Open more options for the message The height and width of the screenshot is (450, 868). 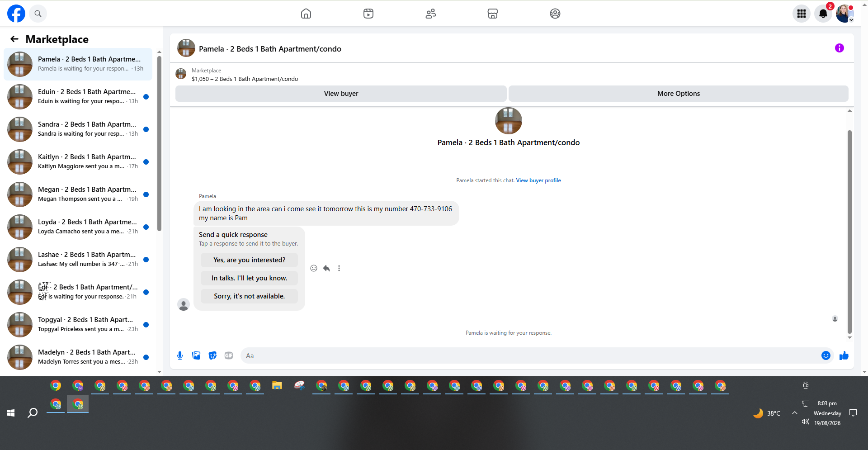(x=339, y=268)
